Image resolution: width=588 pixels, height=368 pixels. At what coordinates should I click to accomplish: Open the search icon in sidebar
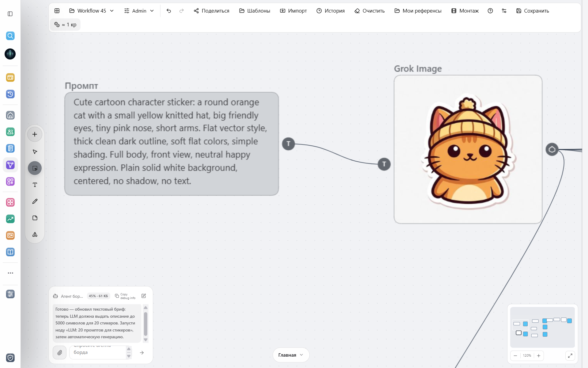coord(10,36)
